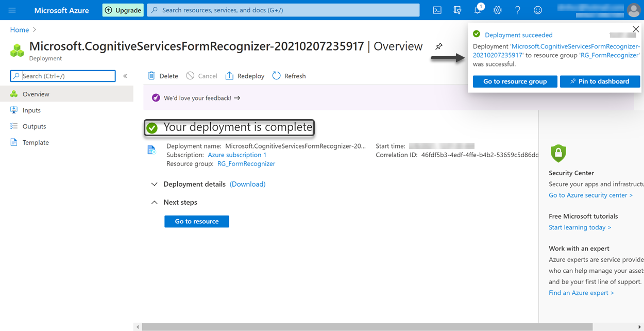Go to Home breadcrumb
The height and width of the screenshot is (331, 644).
coord(20,30)
